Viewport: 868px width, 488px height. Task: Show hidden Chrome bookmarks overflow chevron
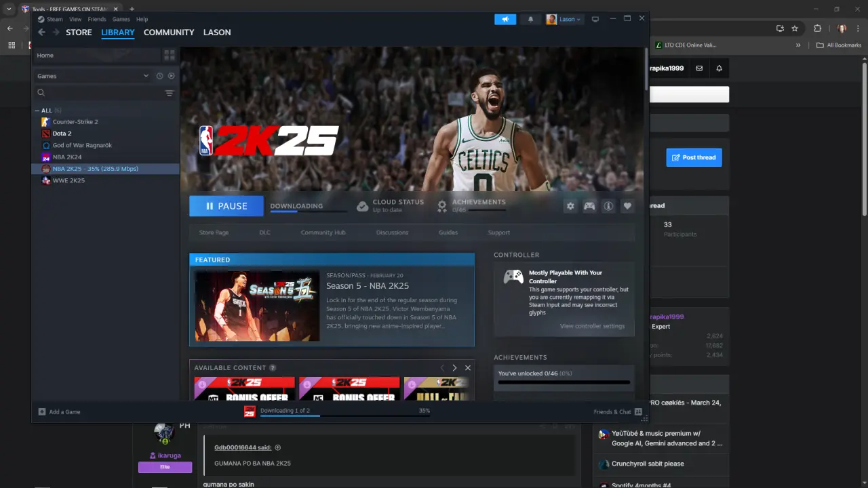(x=798, y=45)
